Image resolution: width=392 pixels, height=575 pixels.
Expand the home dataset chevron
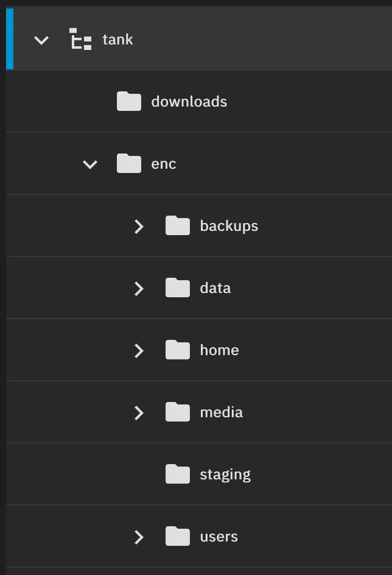point(139,351)
